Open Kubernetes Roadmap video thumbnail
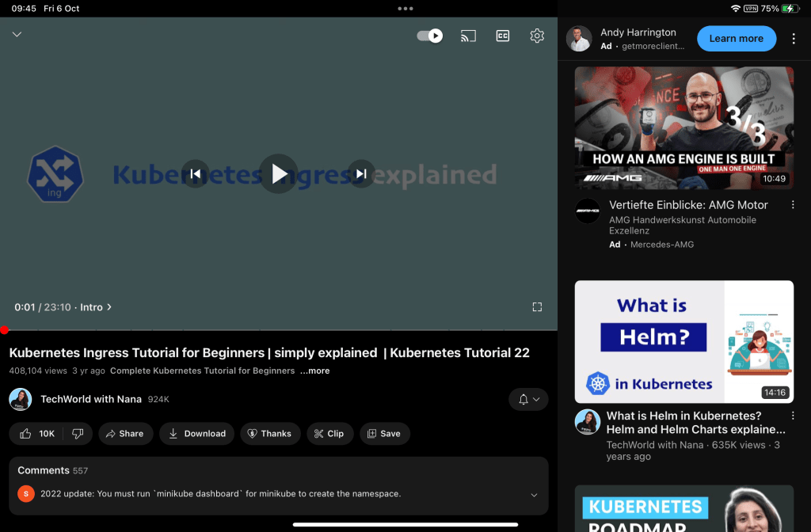 [683, 509]
